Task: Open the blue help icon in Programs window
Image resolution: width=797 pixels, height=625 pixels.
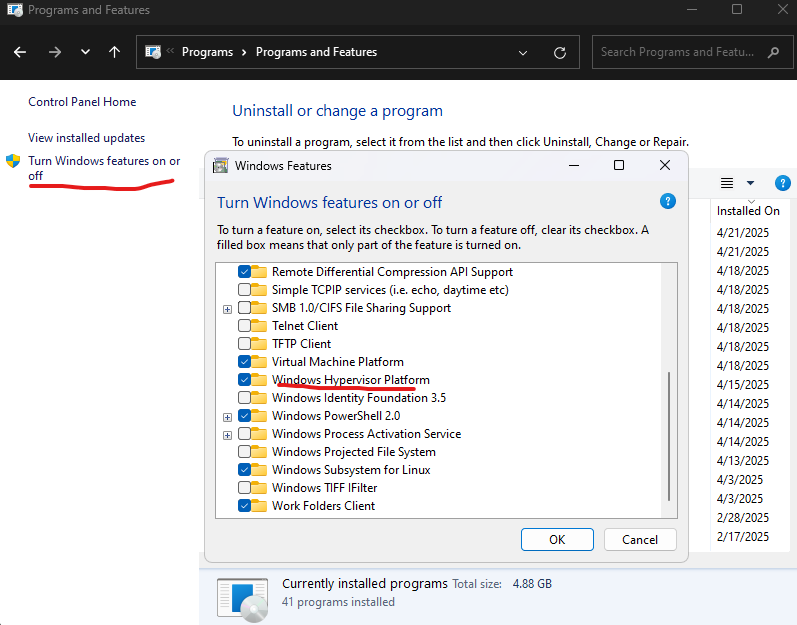Action: click(x=782, y=183)
